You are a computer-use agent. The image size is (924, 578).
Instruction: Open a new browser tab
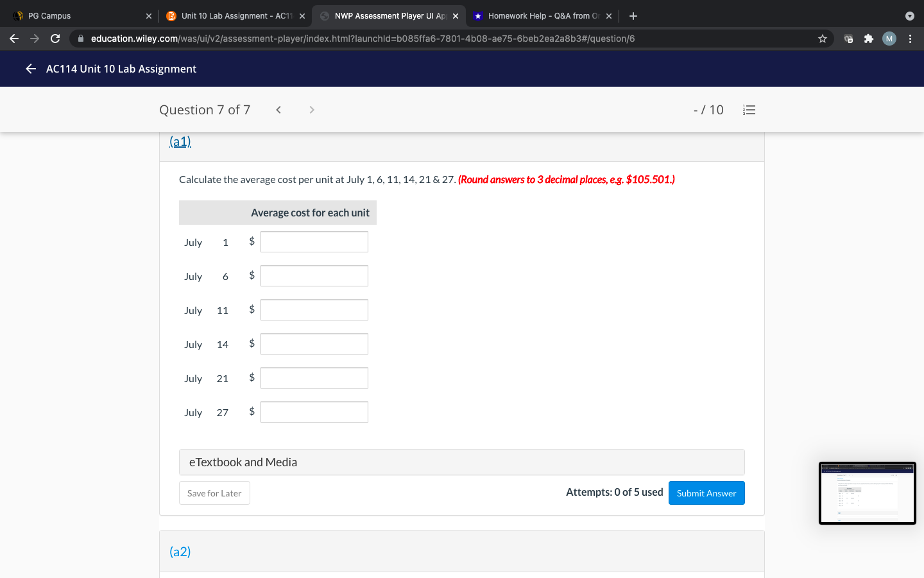click(x=633, y=16)
